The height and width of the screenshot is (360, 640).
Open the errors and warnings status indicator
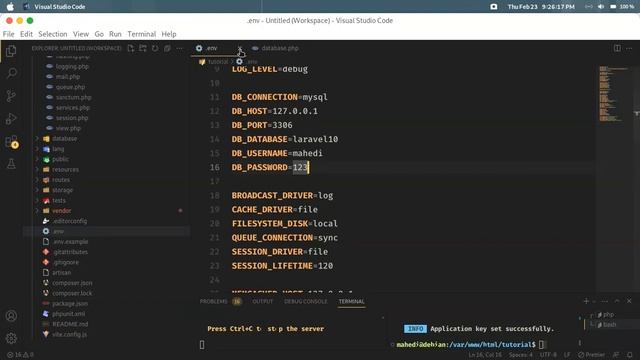[x=20, y=355]
